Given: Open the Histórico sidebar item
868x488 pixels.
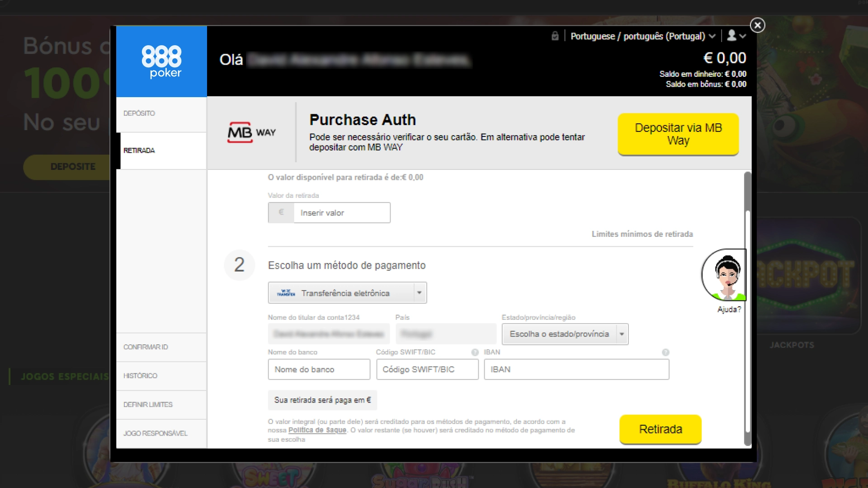Looking at the screenshot, I should click(161, 376).
